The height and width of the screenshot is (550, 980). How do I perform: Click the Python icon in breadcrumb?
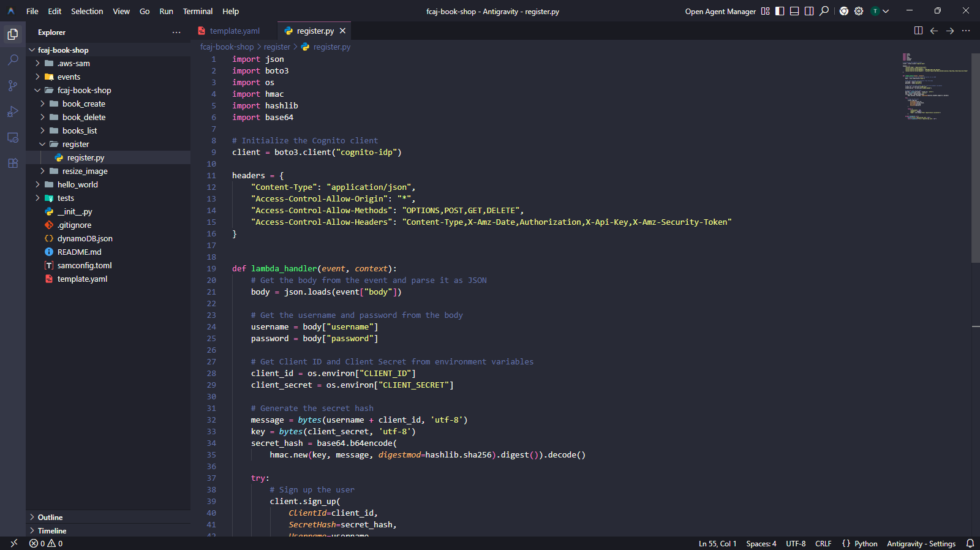pyautogui.click(x=305, y=47)
